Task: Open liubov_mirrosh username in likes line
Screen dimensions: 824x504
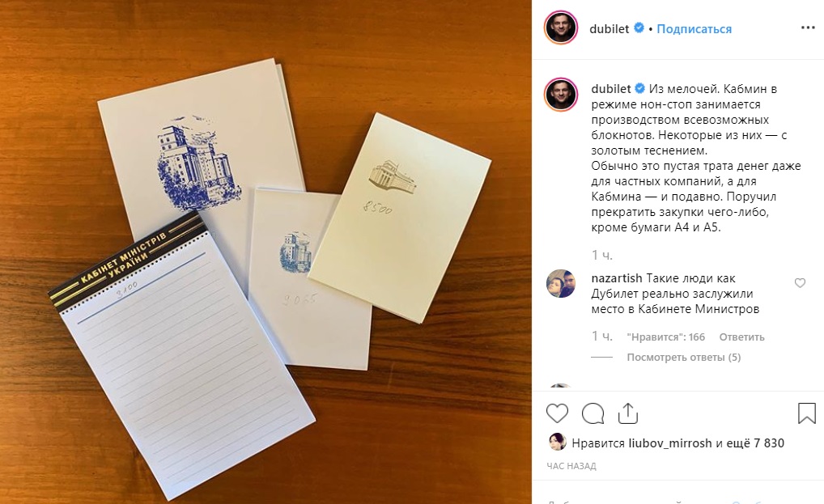Action: pyautogui.click(x=670, y=443)
